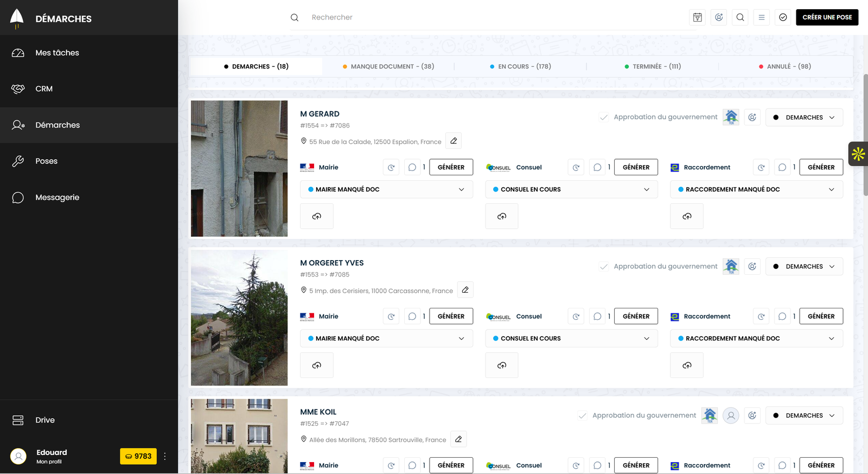Viewport: 868px width, 474px height.
Task: Open the calendar icon in top toolbar
Action: pyautogui.click(x=698, y=17)
